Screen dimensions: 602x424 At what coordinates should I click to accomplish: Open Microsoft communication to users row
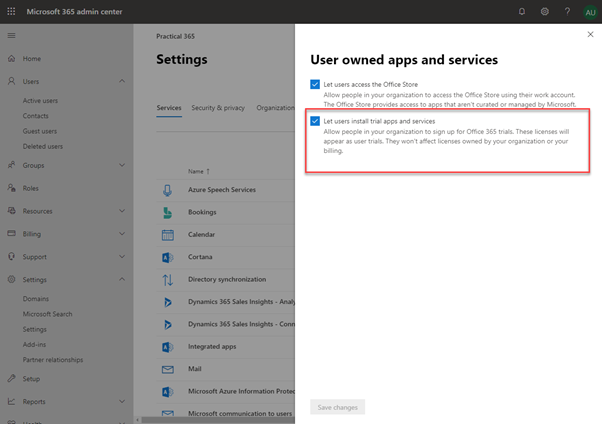225,414
